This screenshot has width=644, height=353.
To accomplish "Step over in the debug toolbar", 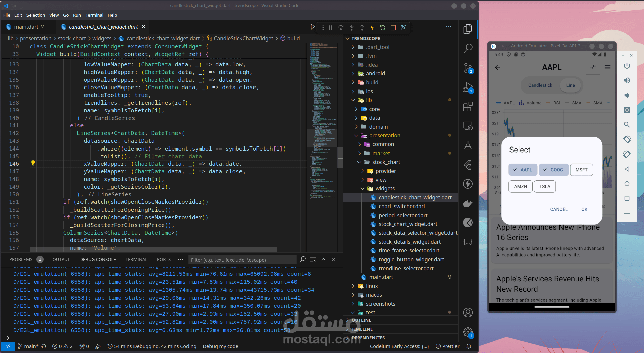I will click(x=341, y=27).
